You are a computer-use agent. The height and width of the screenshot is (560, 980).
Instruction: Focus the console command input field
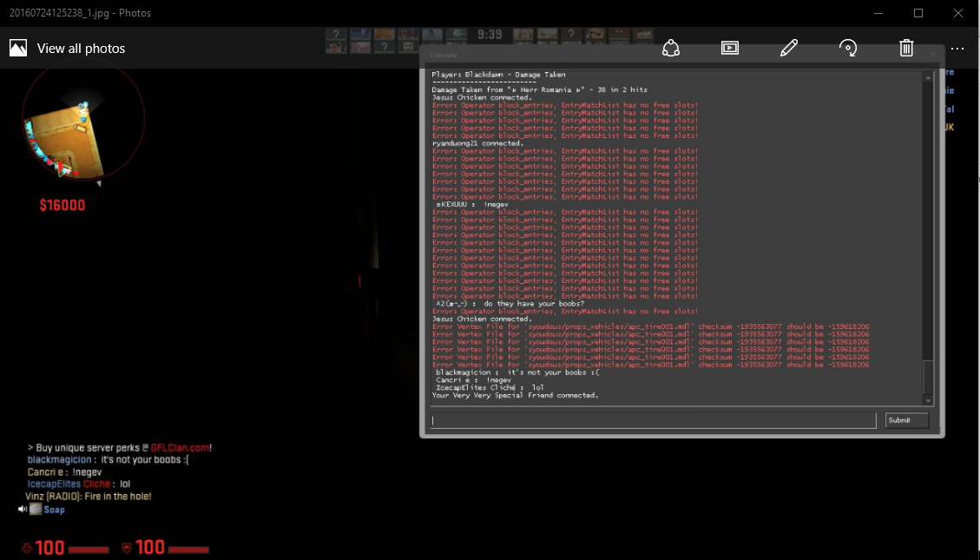[653, 420]
